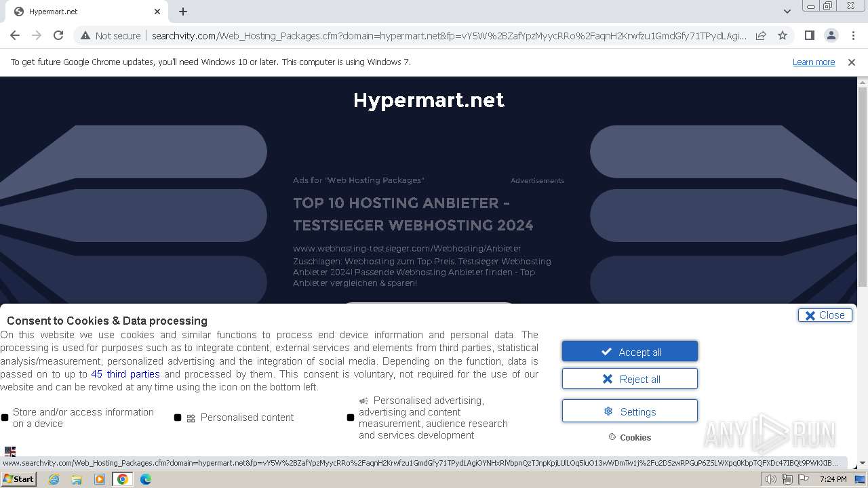Image resolution: width=868 pixels, height=488 pixels.
Task: Expand the tab search dropdown arrow
Action: 787,12
